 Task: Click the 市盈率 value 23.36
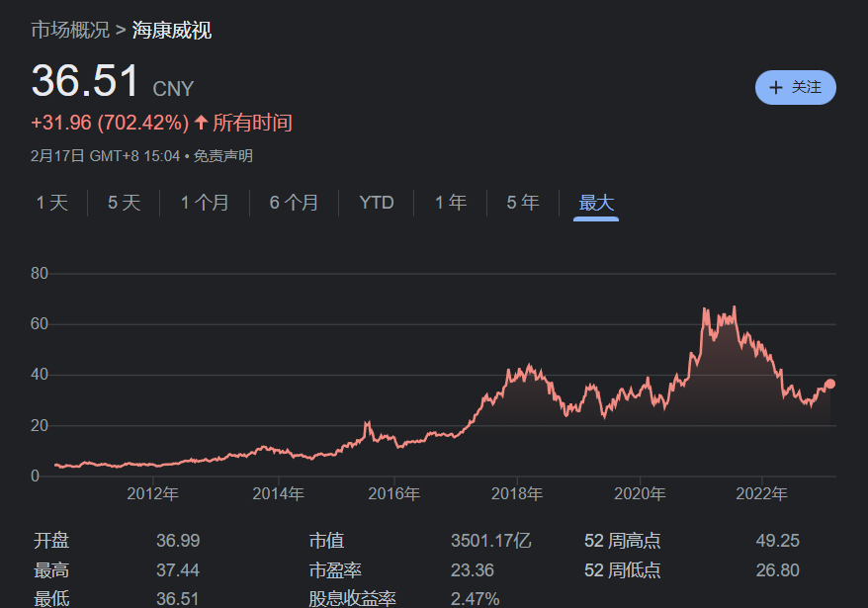tap(473, 570)
